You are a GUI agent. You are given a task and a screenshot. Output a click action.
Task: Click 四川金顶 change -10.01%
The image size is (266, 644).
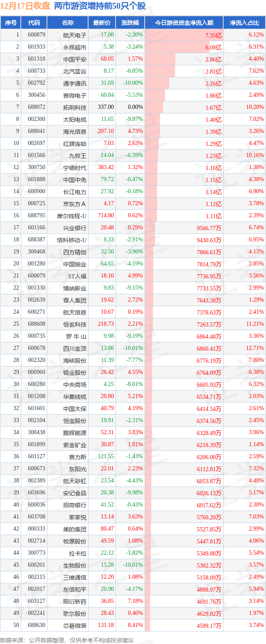(x=133, y=348)
